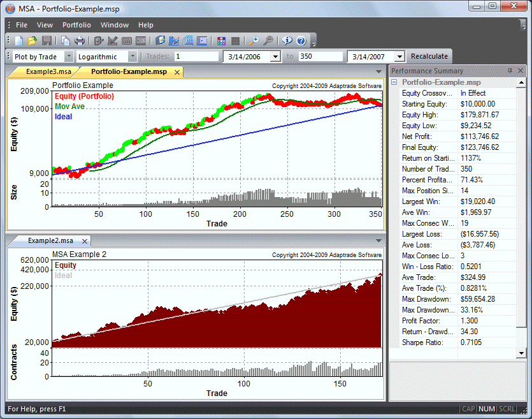
Task: Click the Recalculate button
Action: 429,56
